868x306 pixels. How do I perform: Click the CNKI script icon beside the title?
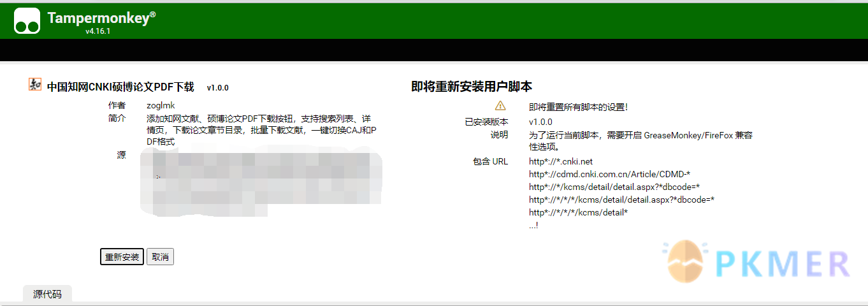coord(35,85)
